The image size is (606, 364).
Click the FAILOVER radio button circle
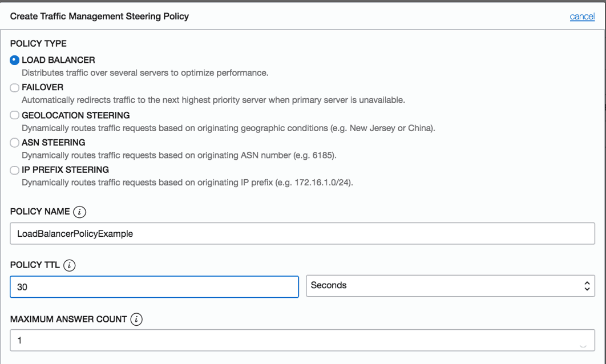(x=14, y=87)
